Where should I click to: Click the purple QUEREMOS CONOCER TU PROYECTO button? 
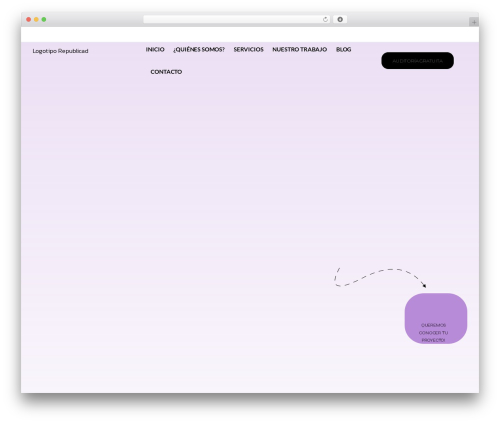pyautogui.click(x=436, y=318)
